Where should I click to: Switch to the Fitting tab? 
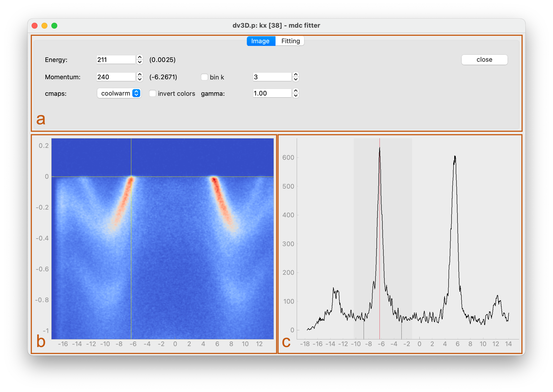(x=290, y=41)
